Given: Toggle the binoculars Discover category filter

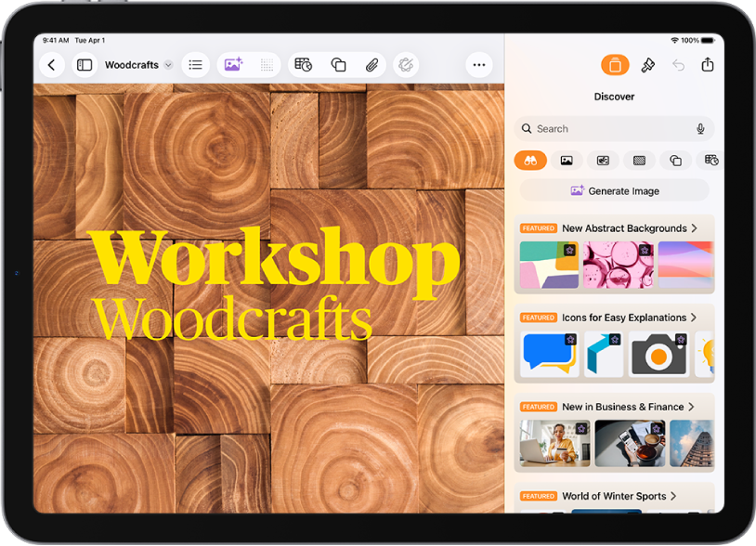Looking at the screenshot, I should 530,160.
